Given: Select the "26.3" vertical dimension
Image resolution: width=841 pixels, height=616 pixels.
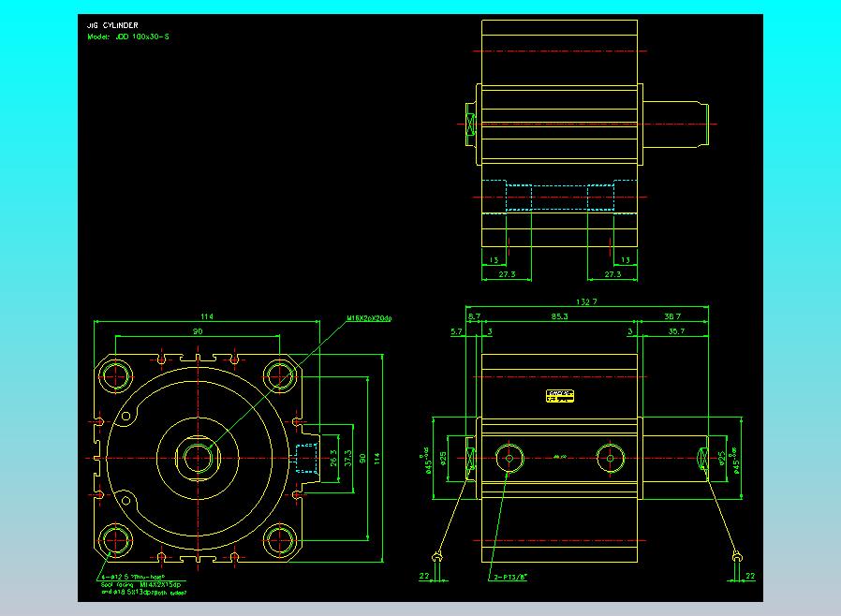Looking at the screenshot, I should click(x=333, y=459).
